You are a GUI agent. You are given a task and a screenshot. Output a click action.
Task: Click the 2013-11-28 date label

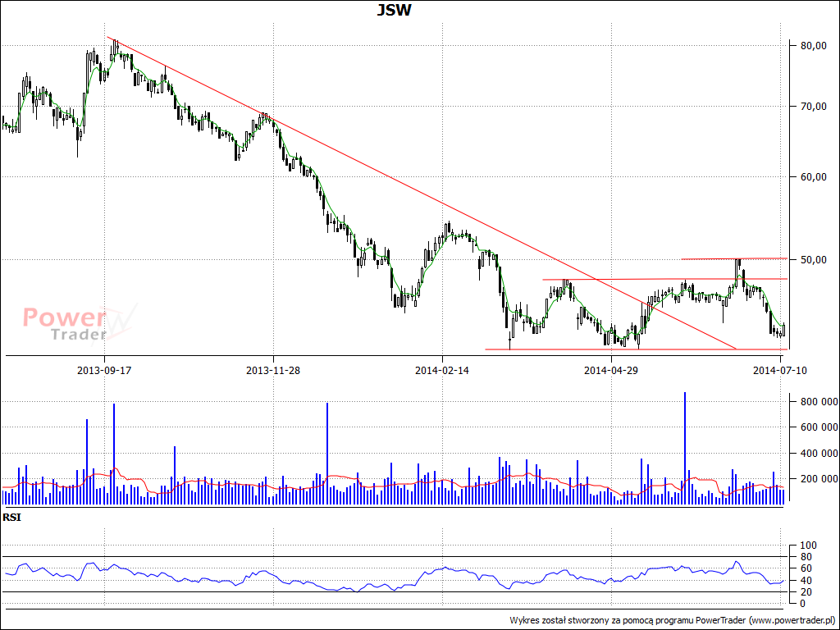[273, 370]
